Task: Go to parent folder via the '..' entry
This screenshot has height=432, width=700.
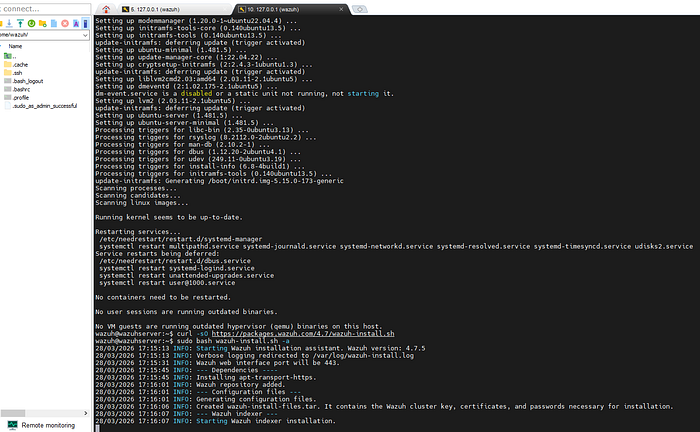Action: [10, 56]
